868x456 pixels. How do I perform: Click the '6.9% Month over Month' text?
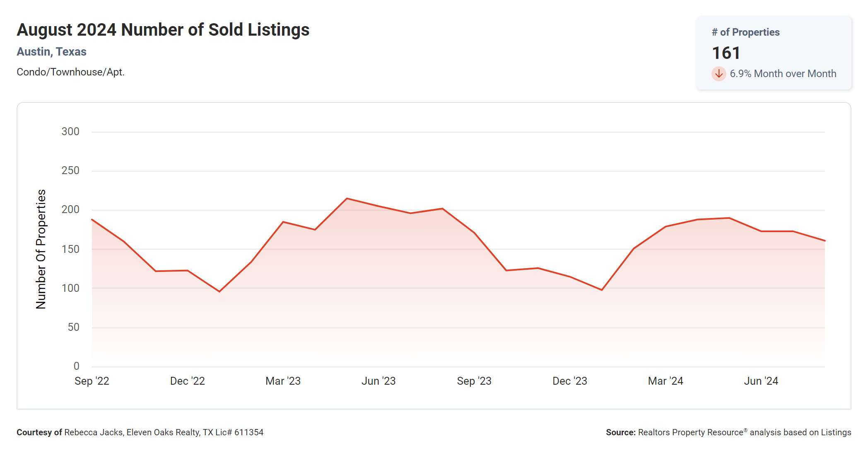(x=783, y=74)
